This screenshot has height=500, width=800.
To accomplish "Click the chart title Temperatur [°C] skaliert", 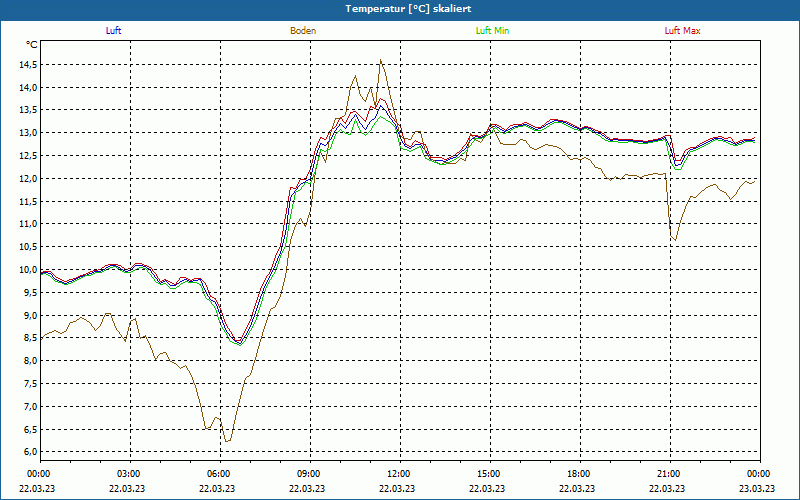I will click(408, 9).
